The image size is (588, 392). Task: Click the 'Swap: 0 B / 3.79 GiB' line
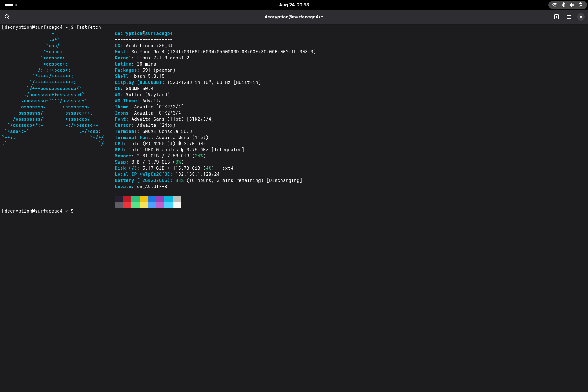(149, 162)
